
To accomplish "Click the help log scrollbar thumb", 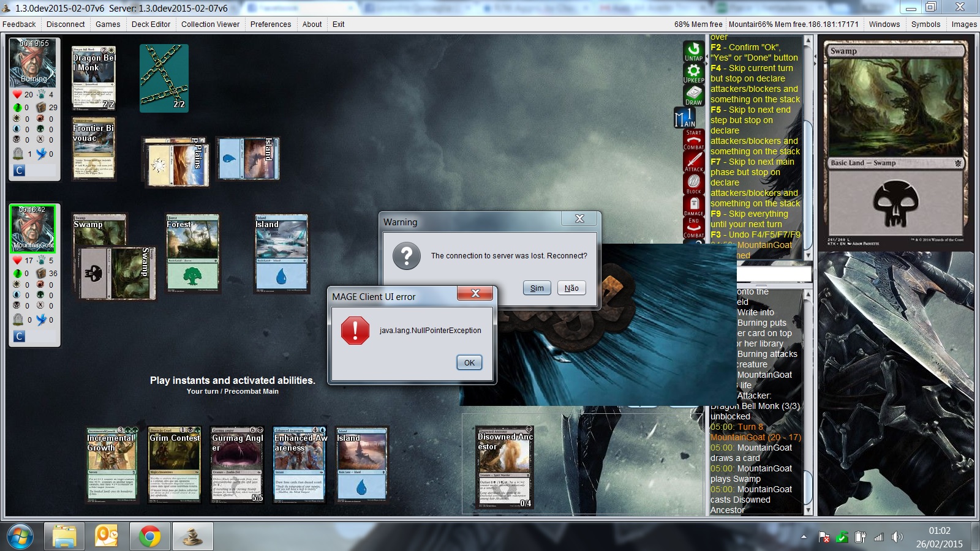I will (x=808, y=184).
